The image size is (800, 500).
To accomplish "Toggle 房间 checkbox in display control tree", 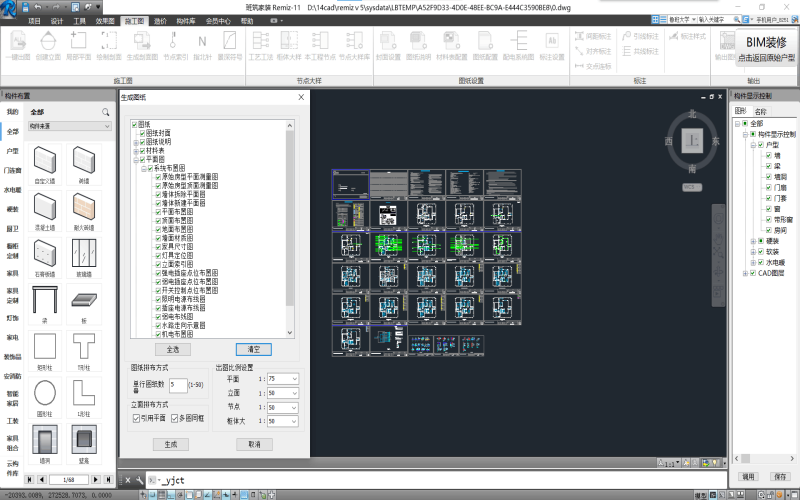I will tap(769, 231).
